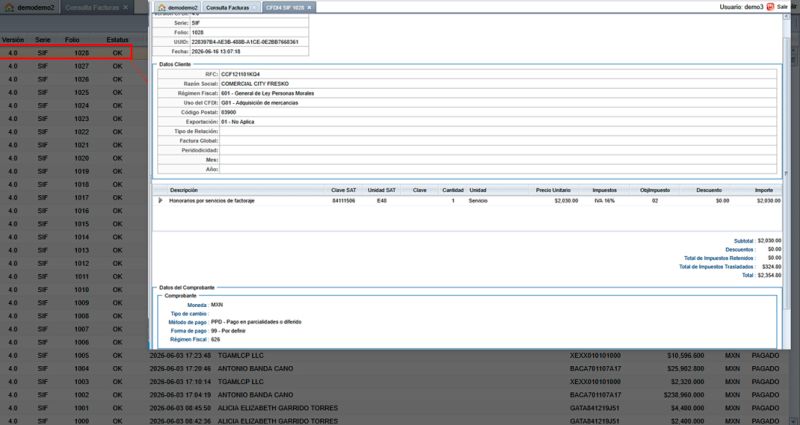Click the empty Tipo de Relación field

(x=498, y=131)
